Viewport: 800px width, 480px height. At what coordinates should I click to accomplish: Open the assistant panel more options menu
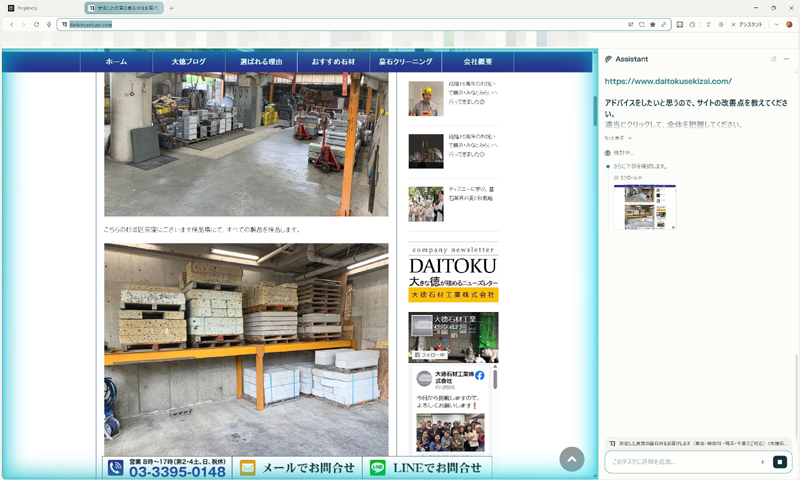[x=786, y=59]
